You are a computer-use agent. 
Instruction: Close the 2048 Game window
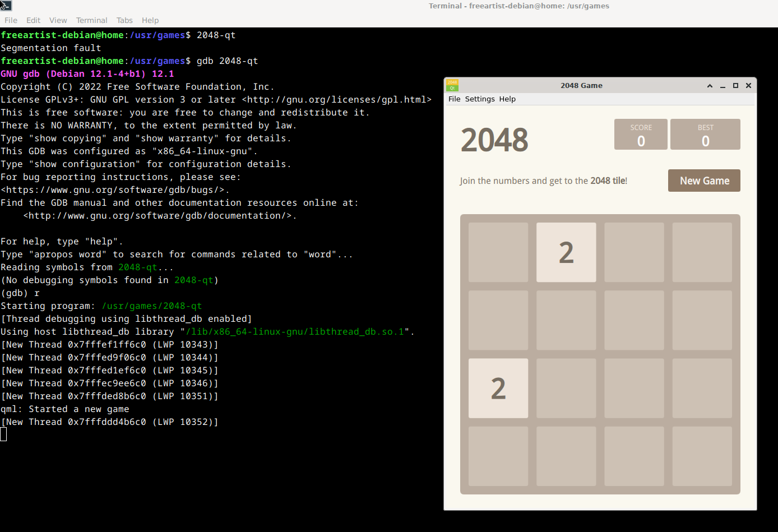pyautogui.click(x=748, y=86)
